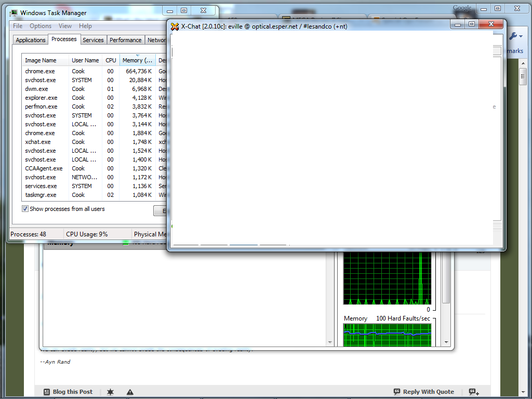Viewport: 532px width, 399px height.
Task: Click the X-Chat application icon in title bar
Action: (x=175, y=26)
